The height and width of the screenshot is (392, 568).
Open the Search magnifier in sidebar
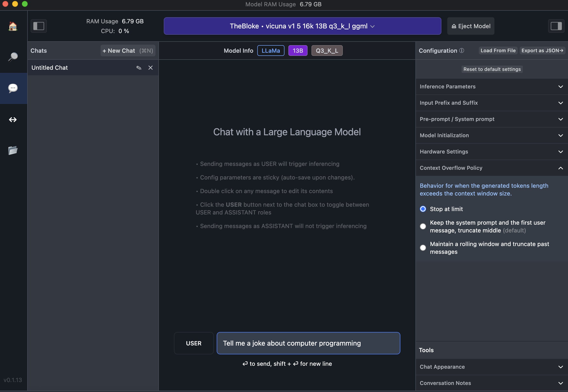point(13,57)
